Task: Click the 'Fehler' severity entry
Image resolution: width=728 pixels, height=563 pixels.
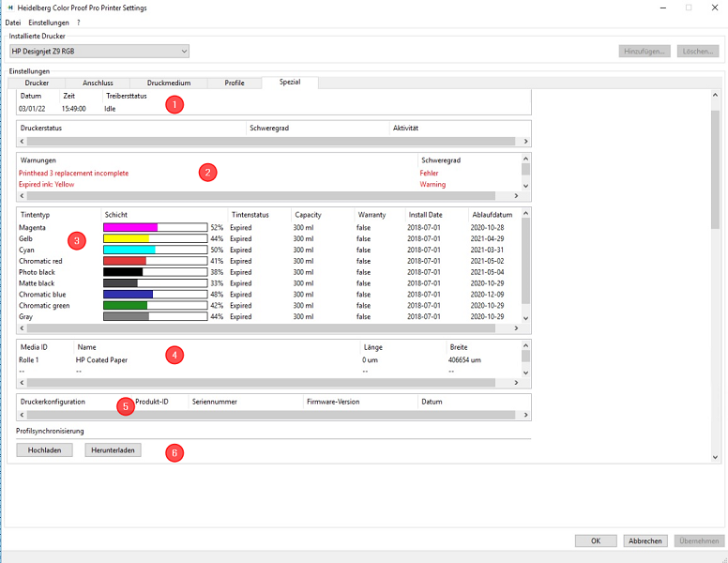Action: 429,173
